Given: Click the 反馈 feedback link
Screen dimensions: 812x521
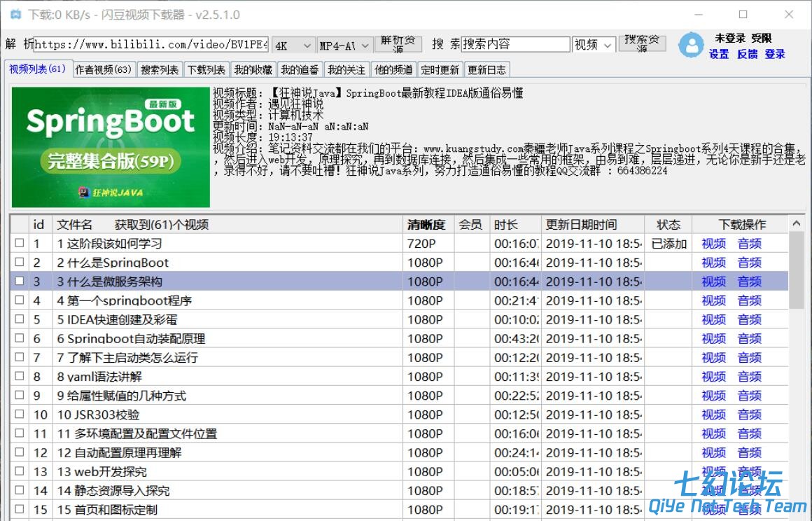Looking at the screenshot, I should coord(748,55).
